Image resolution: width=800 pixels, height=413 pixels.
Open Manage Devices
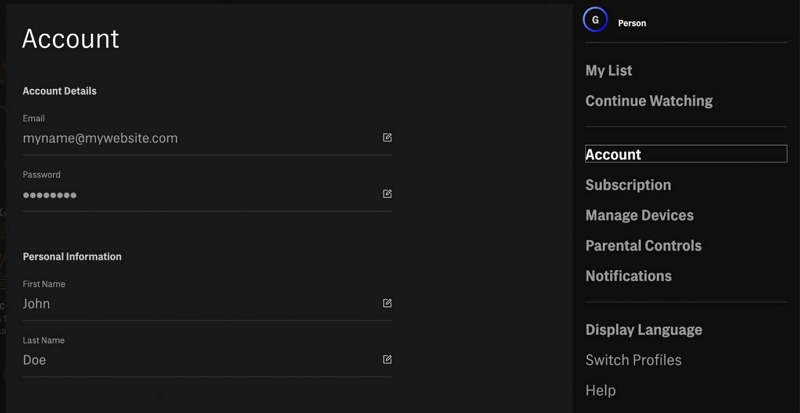[x=639, y=215]
